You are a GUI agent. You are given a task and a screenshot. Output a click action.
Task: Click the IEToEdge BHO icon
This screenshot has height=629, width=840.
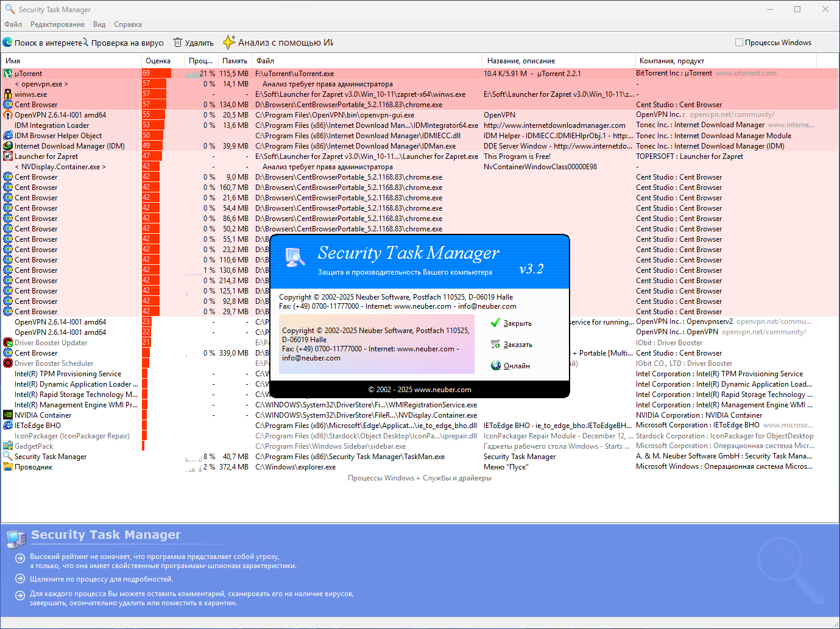[x=8, y=426]
